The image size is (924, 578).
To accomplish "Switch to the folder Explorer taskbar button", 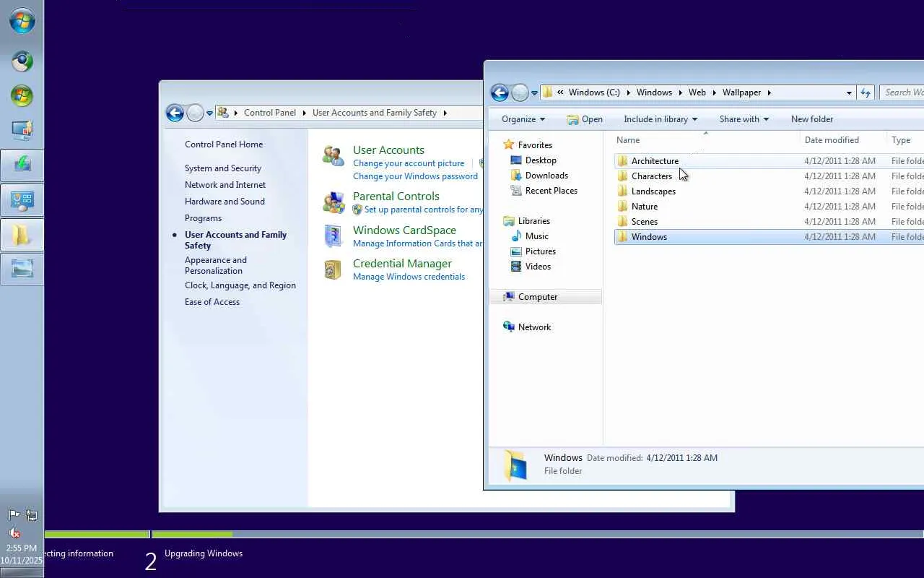I will (22, 234).
